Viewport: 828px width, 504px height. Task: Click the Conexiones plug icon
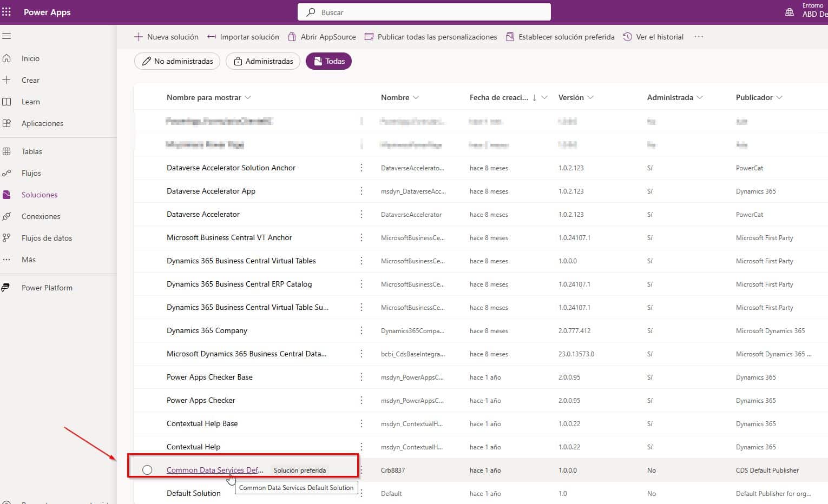[x=6, y=216]
